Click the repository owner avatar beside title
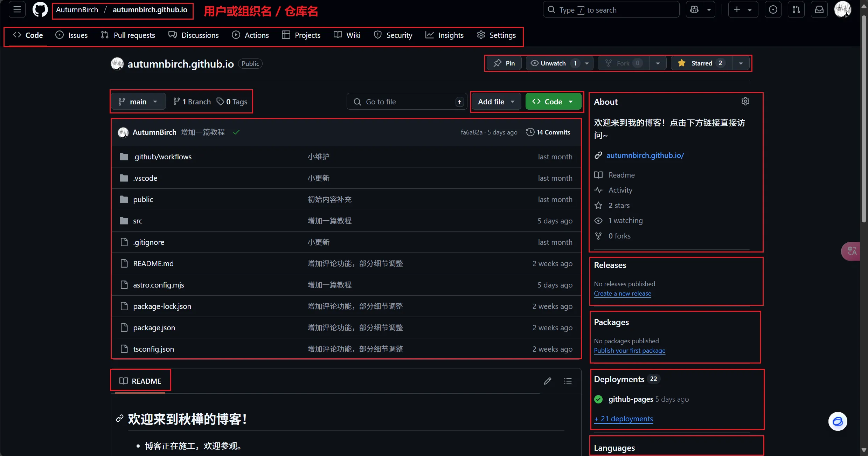This screenshot has width=868, height=456. coord(117,64)
